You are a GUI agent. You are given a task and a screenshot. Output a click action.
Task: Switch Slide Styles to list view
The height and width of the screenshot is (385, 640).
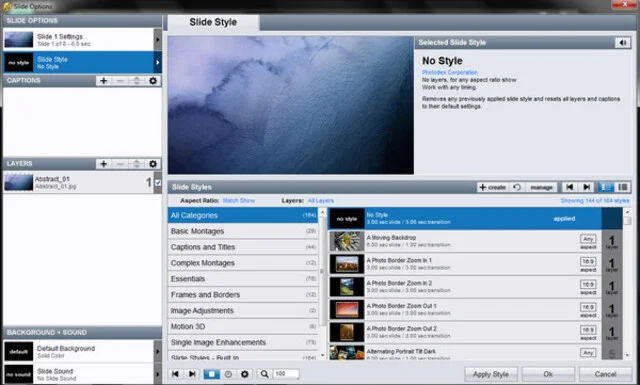[x=606, y=187]
